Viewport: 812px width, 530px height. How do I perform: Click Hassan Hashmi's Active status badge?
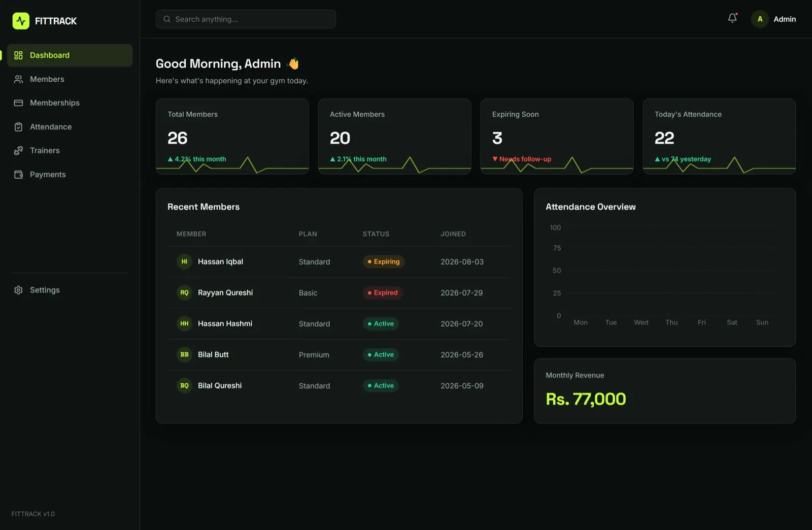point(381,323)
